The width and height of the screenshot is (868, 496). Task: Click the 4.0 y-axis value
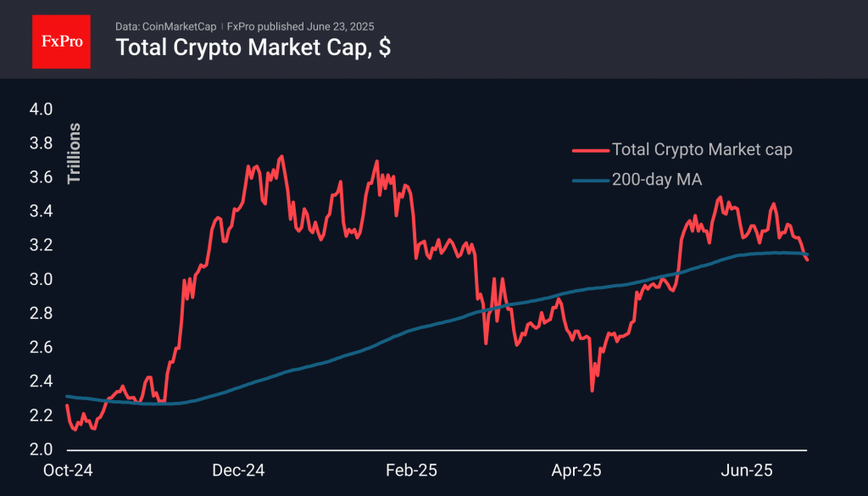[42, 109]
